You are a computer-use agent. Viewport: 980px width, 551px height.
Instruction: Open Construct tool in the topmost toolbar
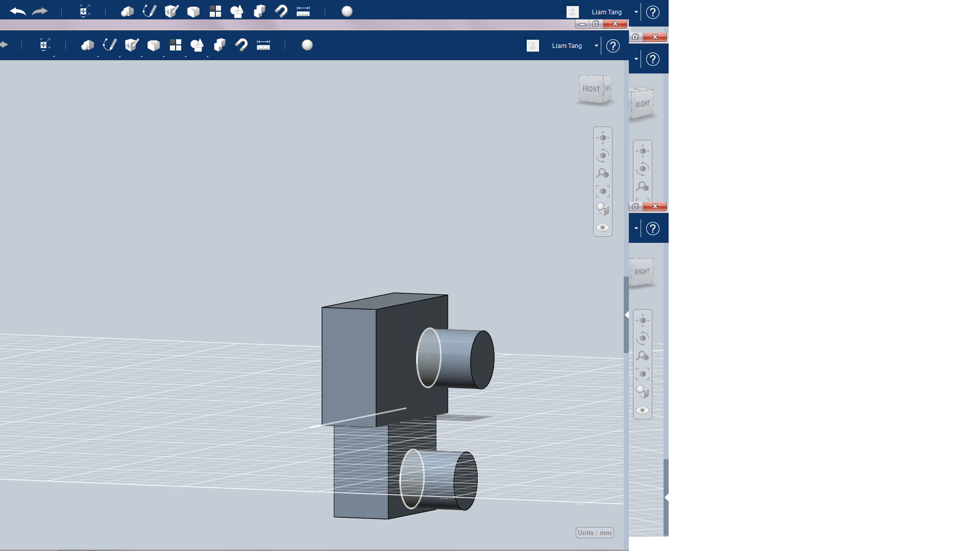[171, 11]
